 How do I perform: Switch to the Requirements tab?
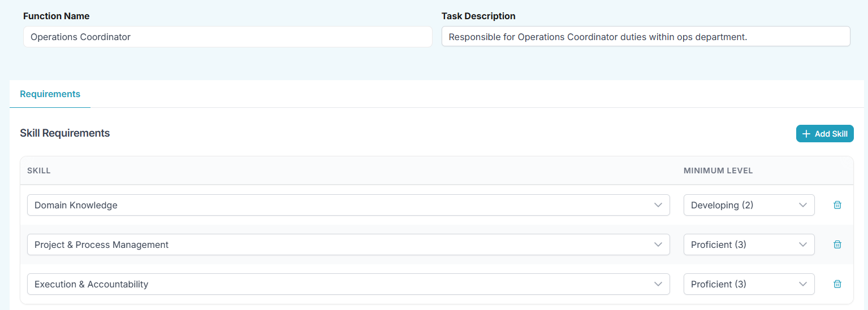(x=50, y=94)
